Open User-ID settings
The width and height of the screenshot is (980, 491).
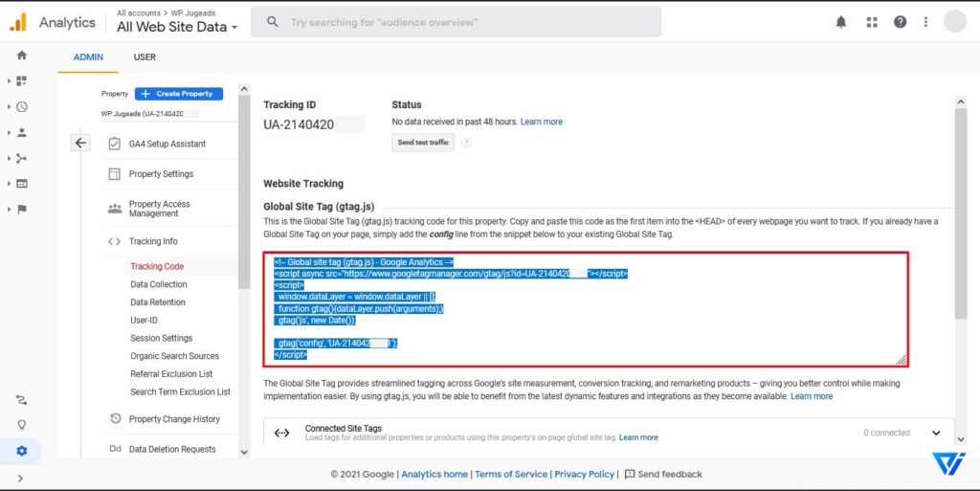point(144,320)
